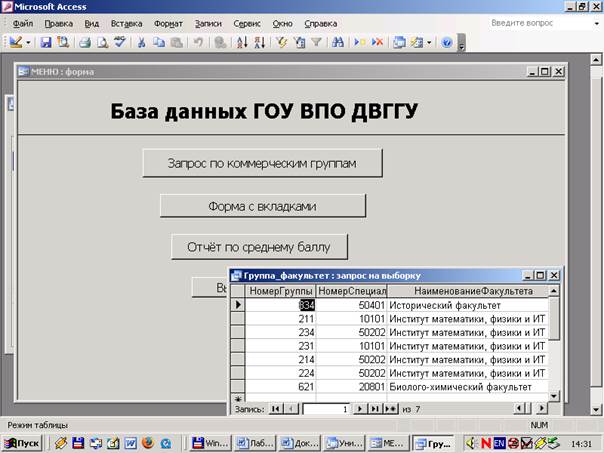Click new record button in navigation bar

coord(391,409)
